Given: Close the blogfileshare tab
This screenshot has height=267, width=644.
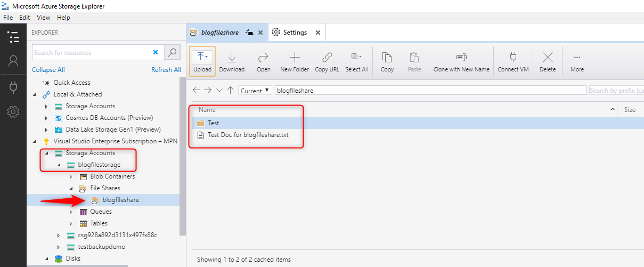Looking at the screenshot, I should point(260,33).
